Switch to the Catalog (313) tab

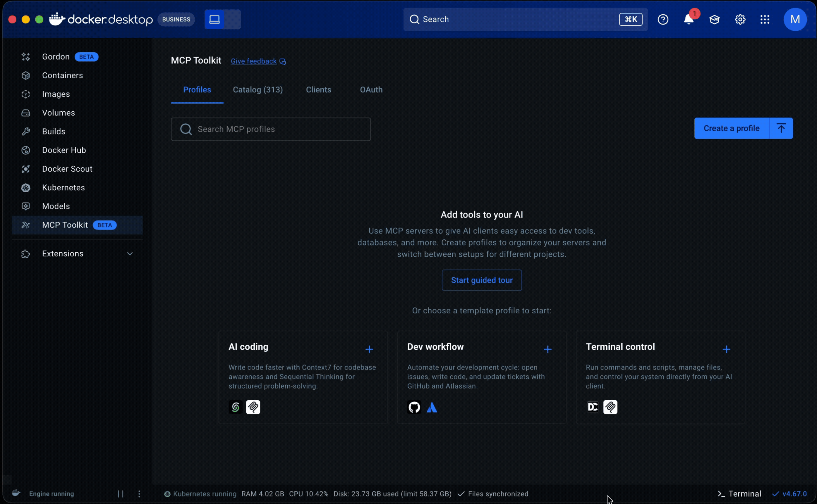pos(258,90)
